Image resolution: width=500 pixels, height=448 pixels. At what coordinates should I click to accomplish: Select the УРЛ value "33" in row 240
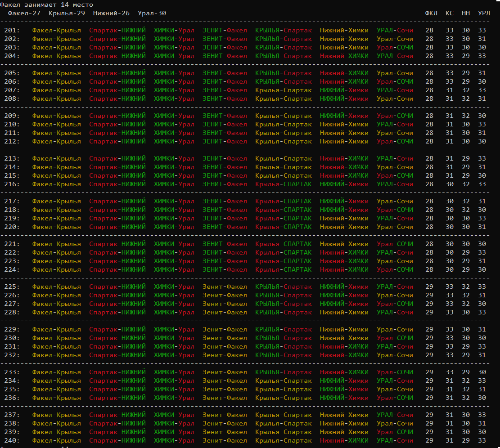pyautogui.click(x=482, y=441)
